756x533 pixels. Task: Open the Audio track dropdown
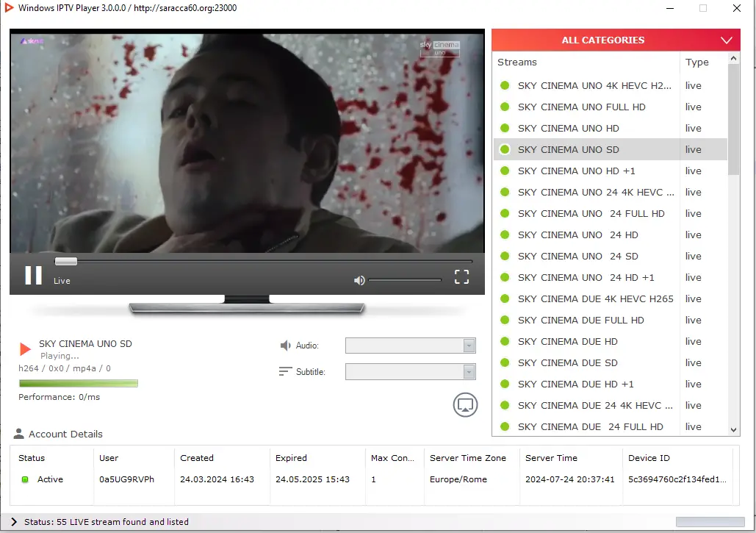click(410, 346)
